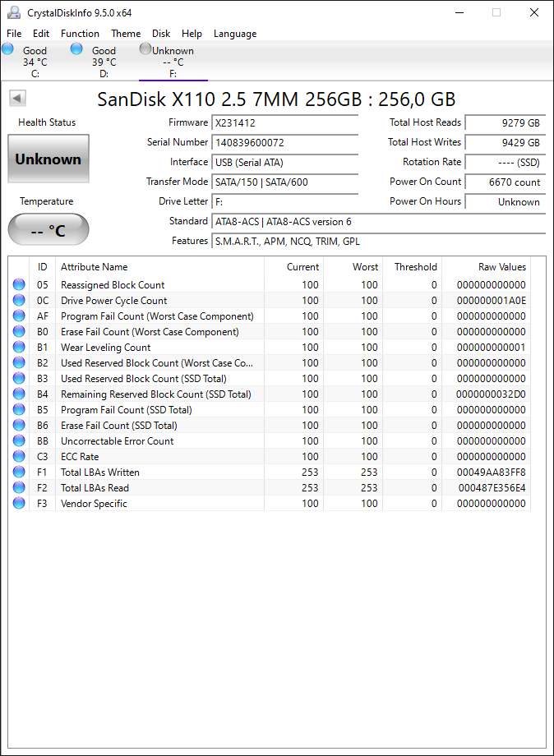Click status icon for Uncorrectable Error Count
This screenshot has height=756, width=554.
[19, 440]
